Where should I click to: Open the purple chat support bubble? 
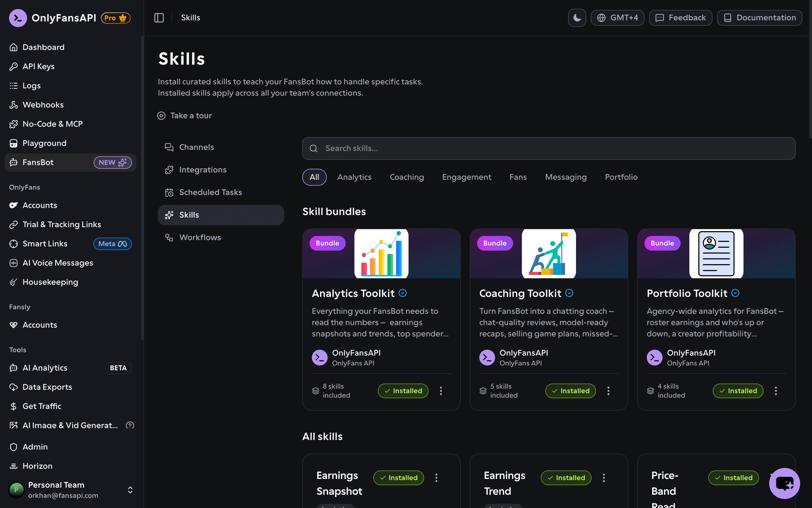click(x=784, y=483)
